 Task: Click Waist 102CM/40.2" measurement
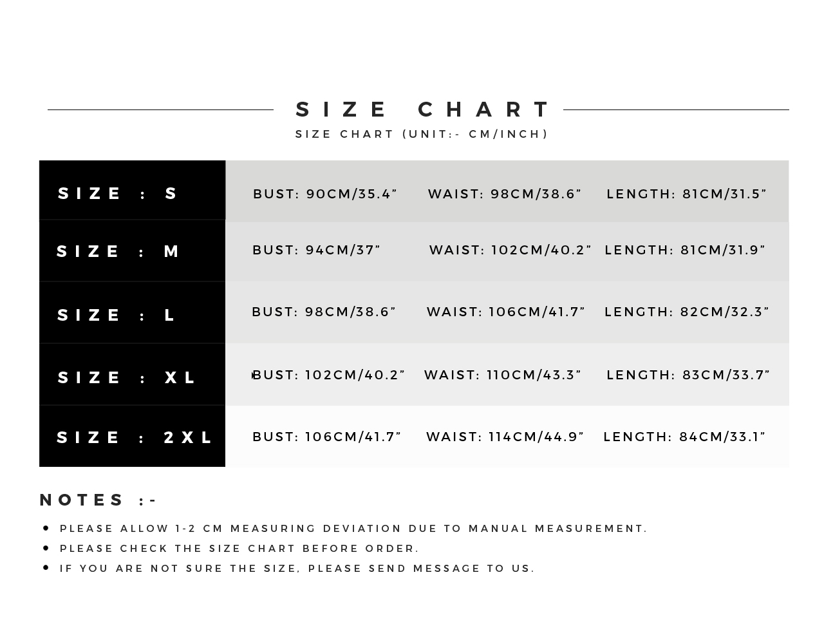pos(510,250)
